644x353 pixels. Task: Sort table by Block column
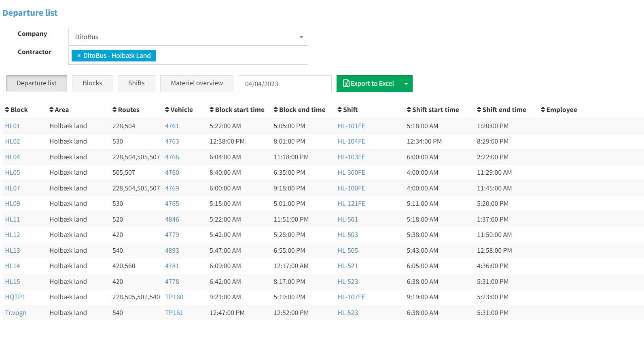coord(16,110)
